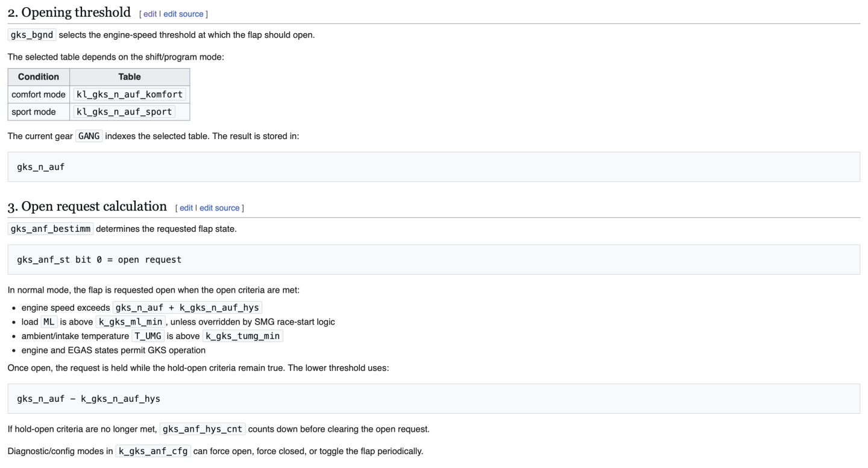The image size is (868, 468).
Task: Click 'edit source' beside Open request calculation
Action: tap(219, 208)
